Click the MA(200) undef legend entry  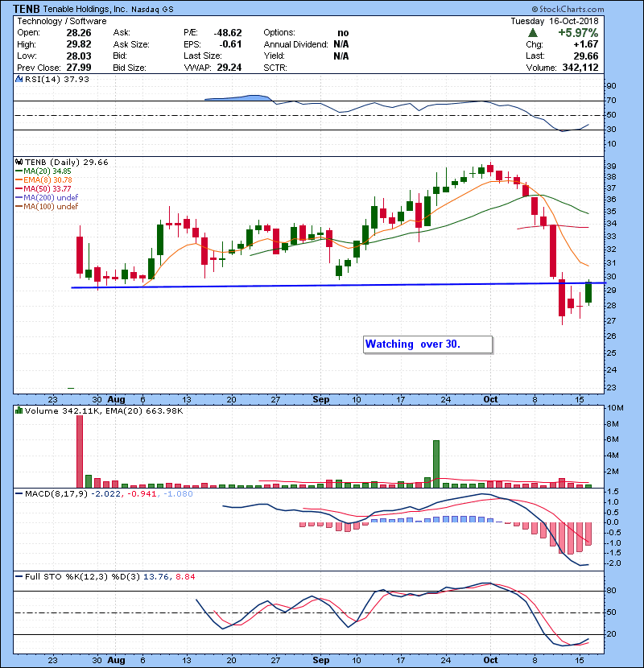(x=47, y=198)
